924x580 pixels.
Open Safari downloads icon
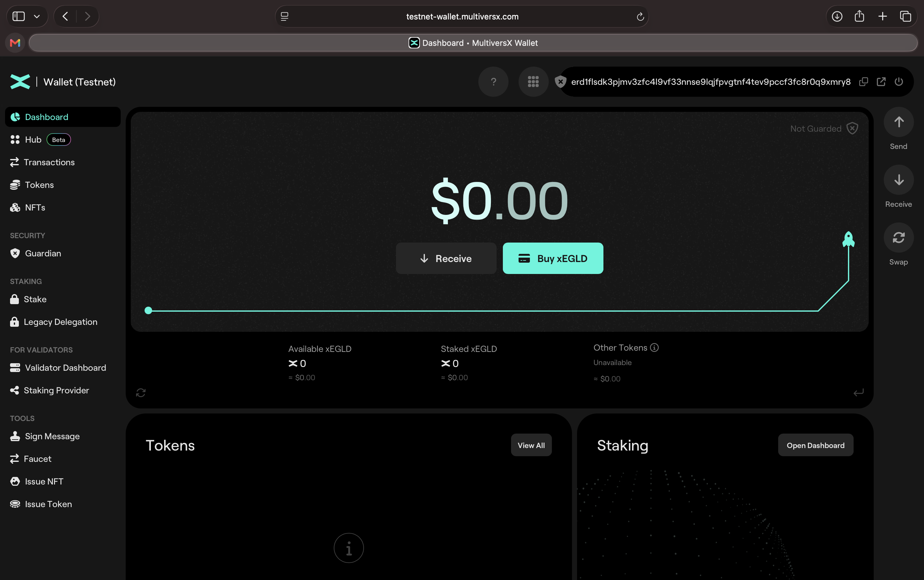pyautogui.click(x=837, y=16)
